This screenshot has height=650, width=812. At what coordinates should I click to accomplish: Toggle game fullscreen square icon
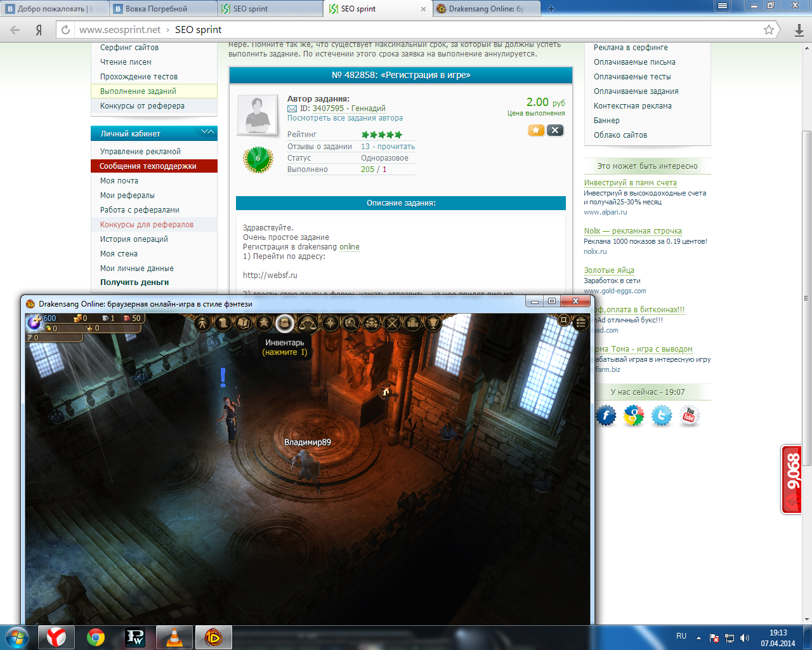(x=563, y=320)
